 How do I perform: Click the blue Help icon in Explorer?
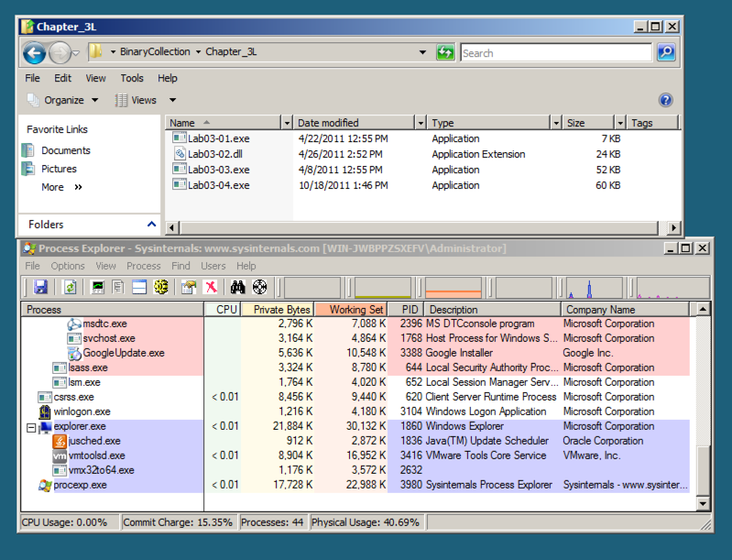(666, 100)
